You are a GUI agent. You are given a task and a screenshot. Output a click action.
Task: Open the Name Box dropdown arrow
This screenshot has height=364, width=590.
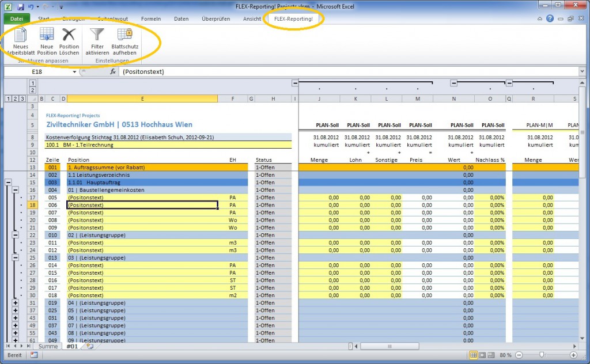pos(74,72)
